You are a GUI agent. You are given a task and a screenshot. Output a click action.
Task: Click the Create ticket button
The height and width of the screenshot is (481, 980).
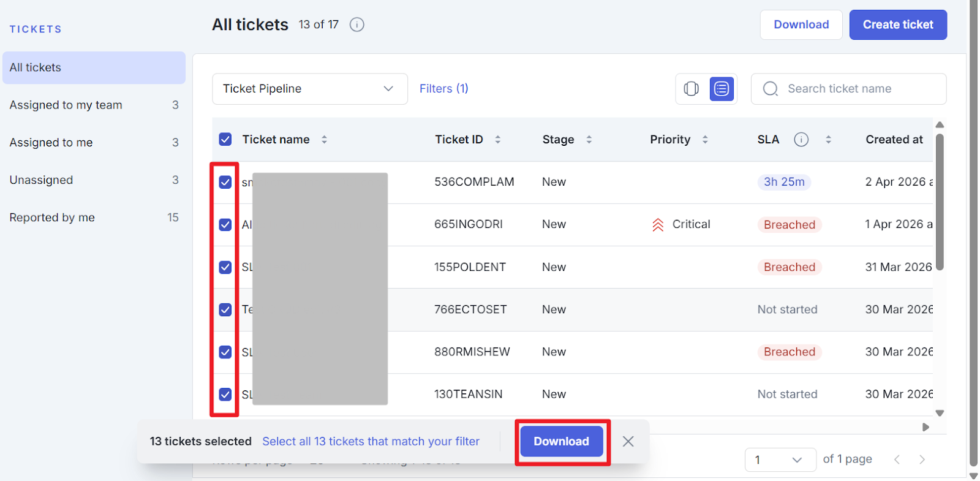[x=897, y=25]
